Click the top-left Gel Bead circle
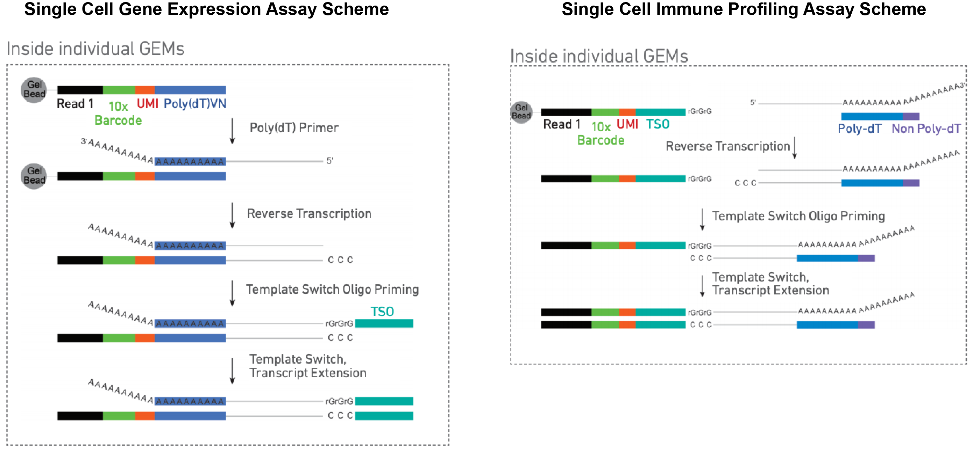The height and width of the screenshot is (453, 980). coord(34,90)
